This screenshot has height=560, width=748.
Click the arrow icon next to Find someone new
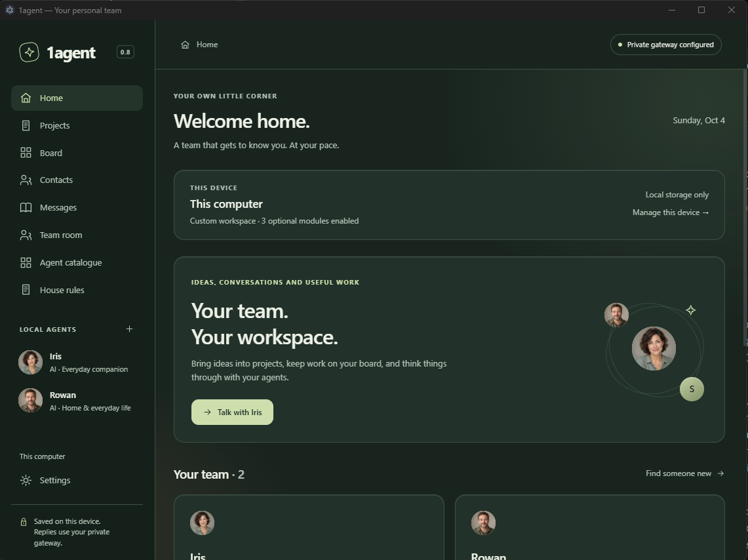(x=720, y=473)
